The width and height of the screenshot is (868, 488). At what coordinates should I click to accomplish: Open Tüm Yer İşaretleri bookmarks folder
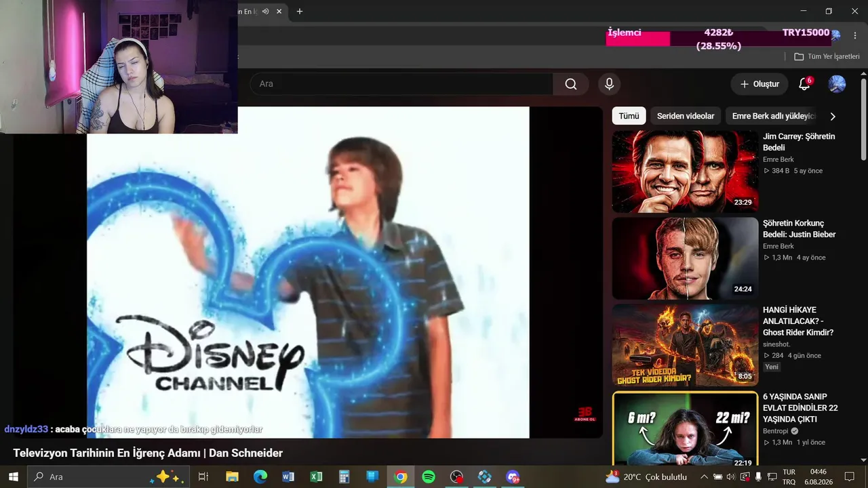click(827, 57)
